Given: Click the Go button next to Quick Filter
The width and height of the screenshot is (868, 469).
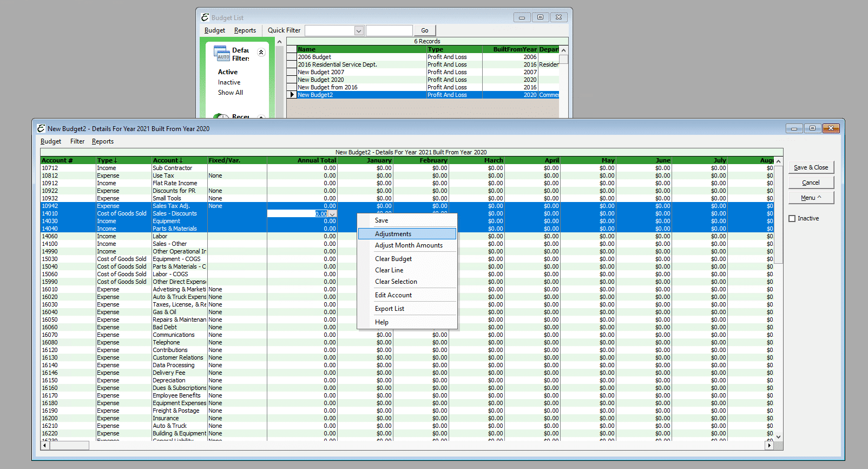Looking at the screenshot, I should click(x=425, y=31).
